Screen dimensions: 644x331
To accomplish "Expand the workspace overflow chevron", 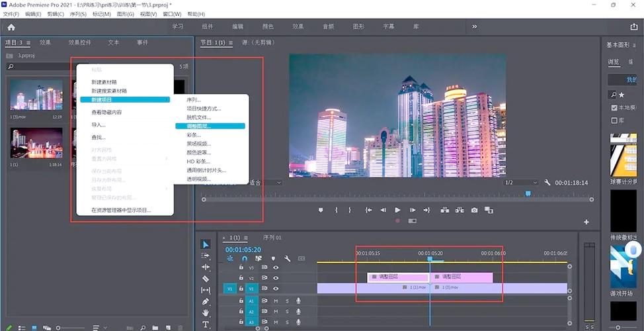I will tap(474, 26).
